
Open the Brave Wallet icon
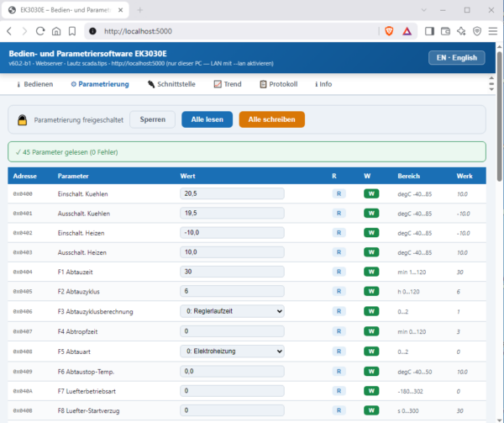click(445, 31)
